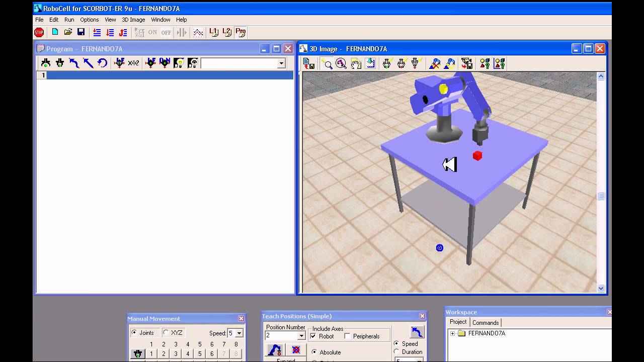Expand the FERNANDO7A tree node
This screenshot has width=644, height=362.
452,333
